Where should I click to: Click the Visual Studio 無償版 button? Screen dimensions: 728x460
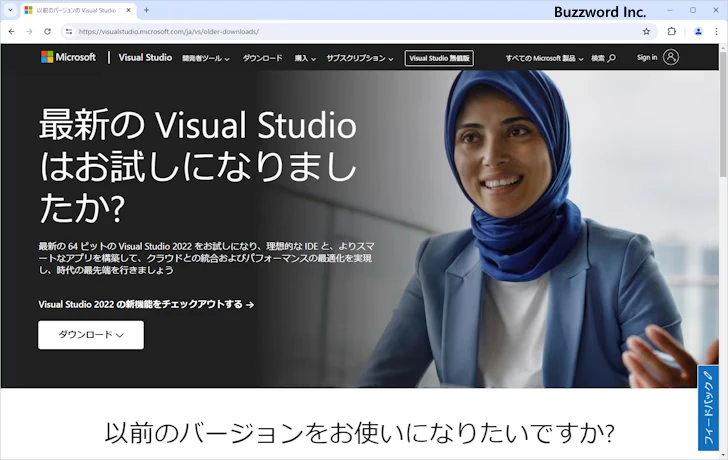439,58
